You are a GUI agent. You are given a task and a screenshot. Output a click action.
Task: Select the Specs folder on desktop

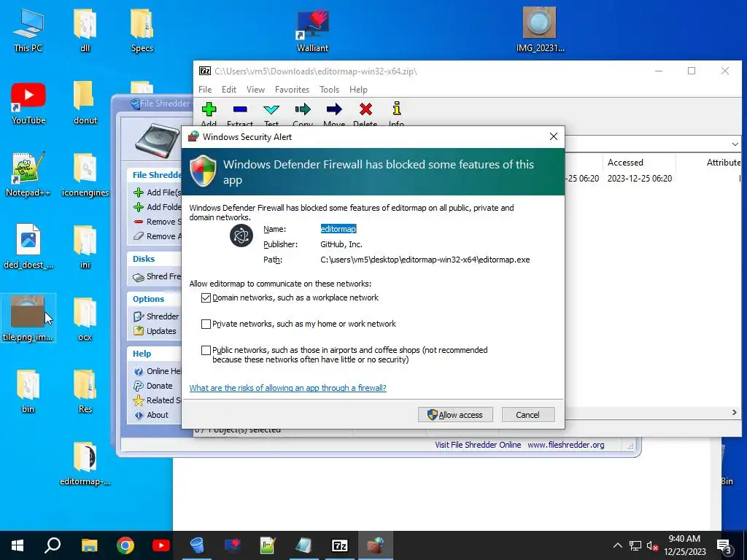pyautogui.click(x=142, y=31)
